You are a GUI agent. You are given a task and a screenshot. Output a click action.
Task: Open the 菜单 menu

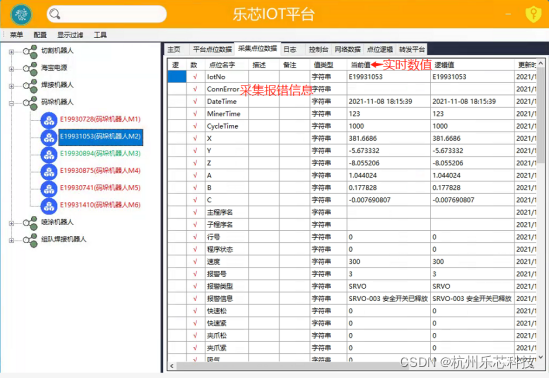pyautogui.click(x=16, y=35)
